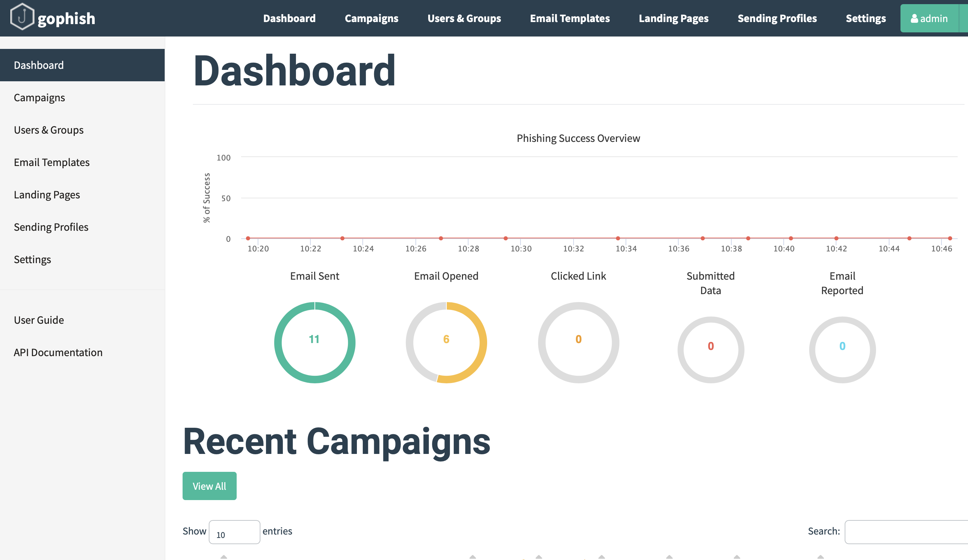Viewport: 968px width, 560px height.
Task: Click the Email Opened donut chart
Action: (x=446, y=342)
